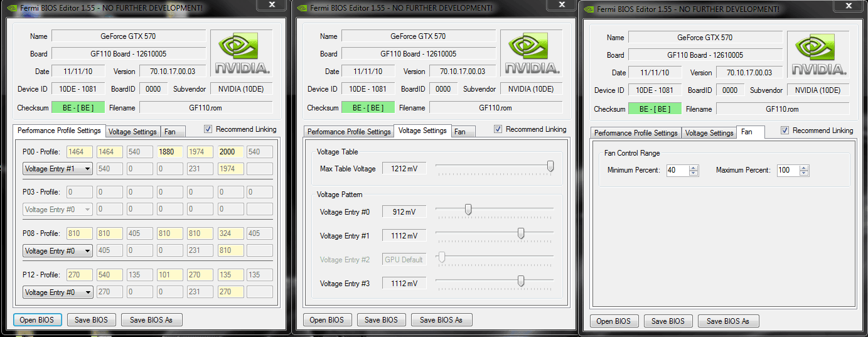Click the Maximum Percent field showing 100
The height and width of the screenshot is (337, 868).
coord(788,170)
